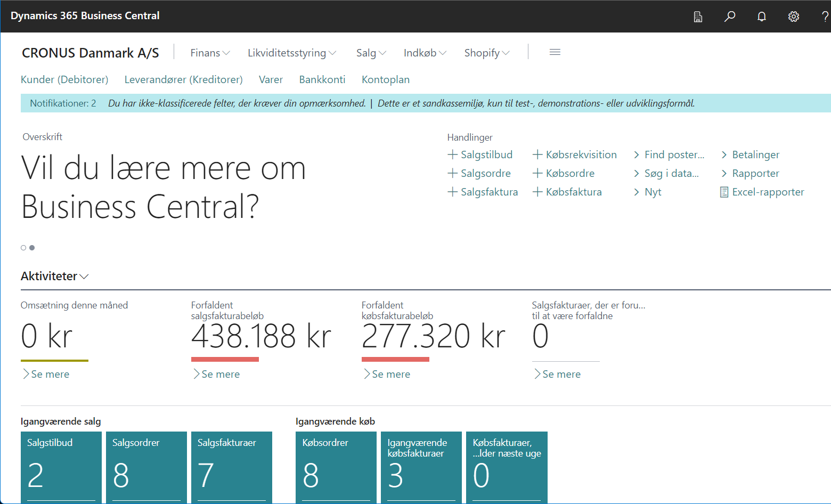
Task: Expand the Indkøb menu
Action: tap(425, 53)
